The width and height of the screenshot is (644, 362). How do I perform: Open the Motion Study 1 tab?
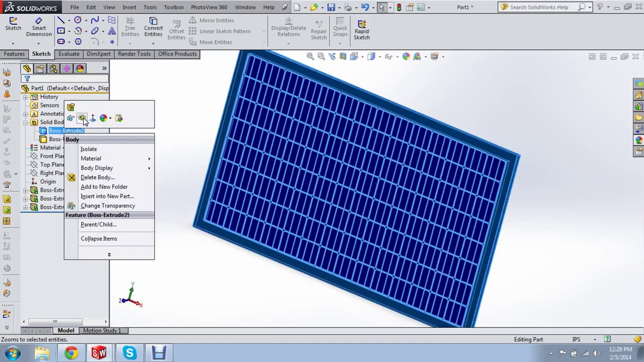pos(102,330)
